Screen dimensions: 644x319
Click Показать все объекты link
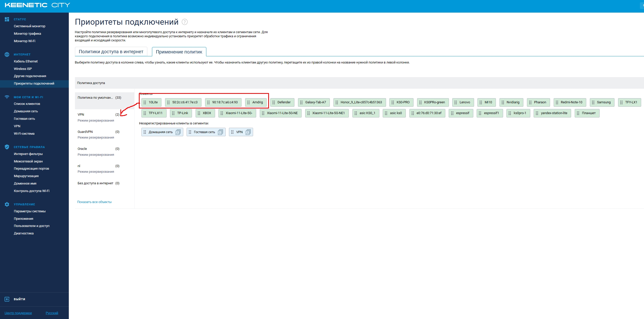(x=94, y=202)
